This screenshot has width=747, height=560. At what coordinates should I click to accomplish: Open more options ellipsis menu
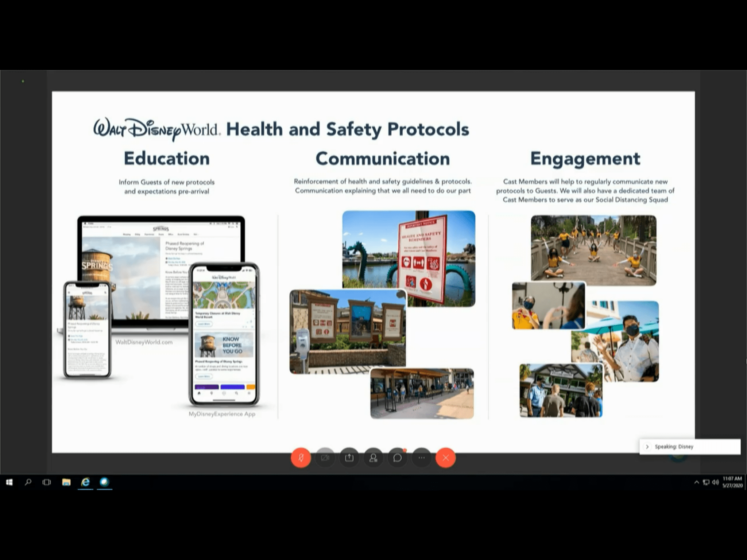click(x=421, y=458)
